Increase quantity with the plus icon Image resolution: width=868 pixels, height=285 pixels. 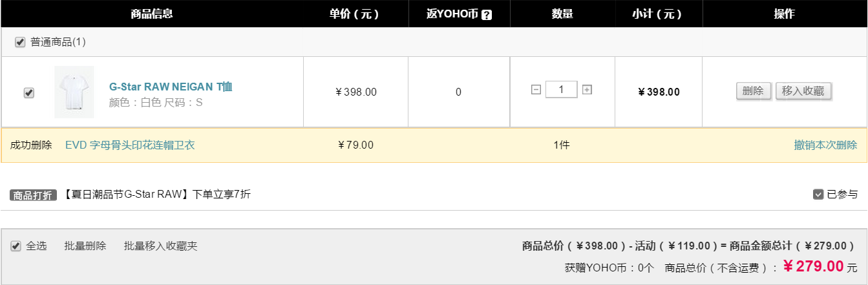[x=587, y=90]
